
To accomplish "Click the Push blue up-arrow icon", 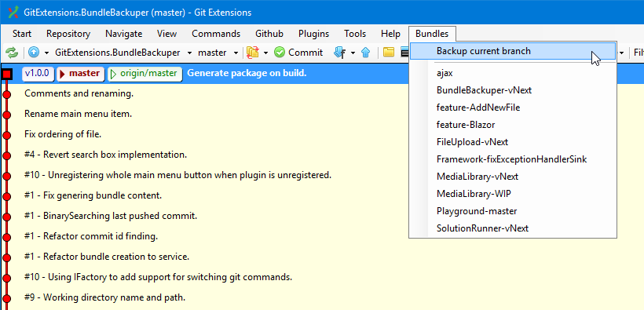I will coord(365,53).
